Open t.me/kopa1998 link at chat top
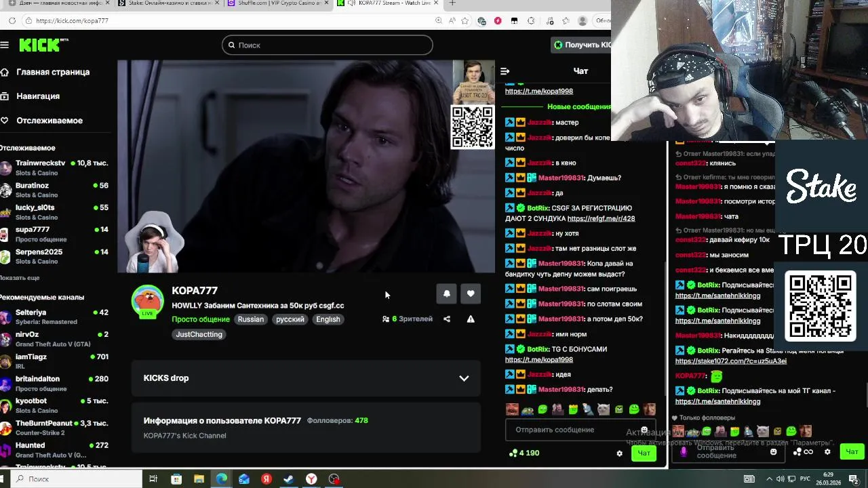This screenshot has width=868, height=488. coord(539,91)
